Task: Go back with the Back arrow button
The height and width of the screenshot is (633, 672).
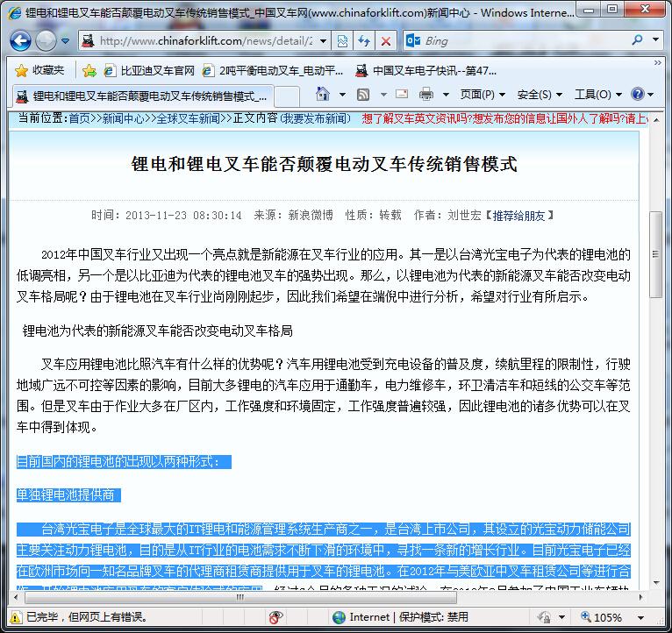Action: [x=20, y=41]
